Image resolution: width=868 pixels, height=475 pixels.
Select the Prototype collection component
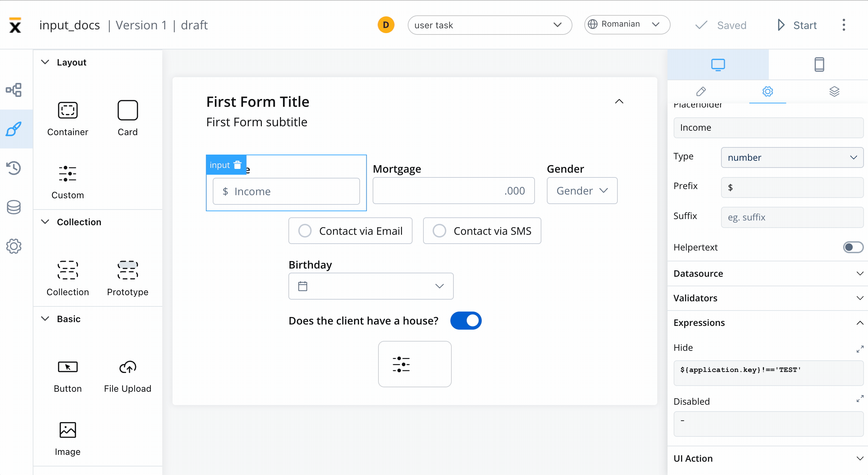(128, 278)
